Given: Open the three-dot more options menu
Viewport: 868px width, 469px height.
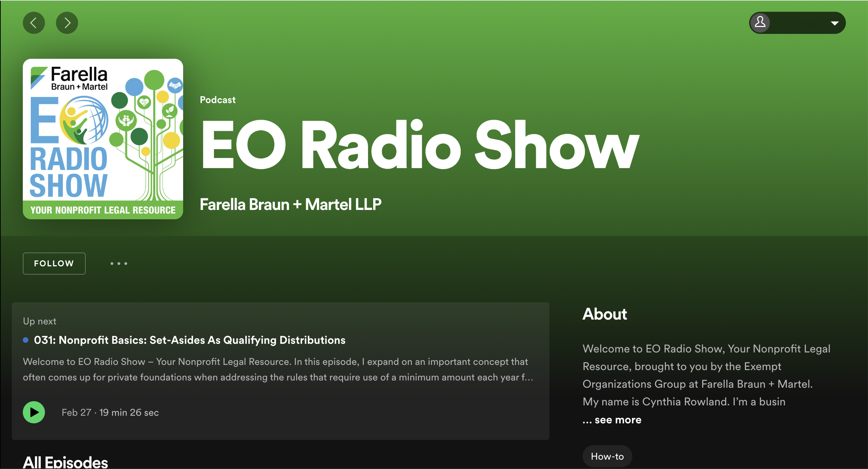Looking at the screenshot, I should (119, 264).
